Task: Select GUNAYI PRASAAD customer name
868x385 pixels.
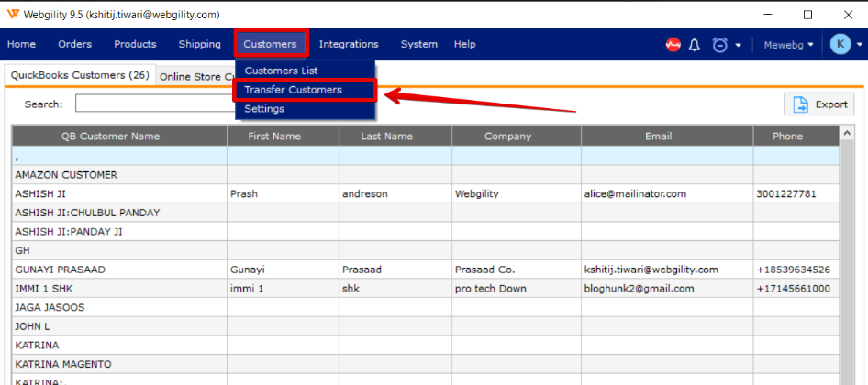Action: point(119,269)
